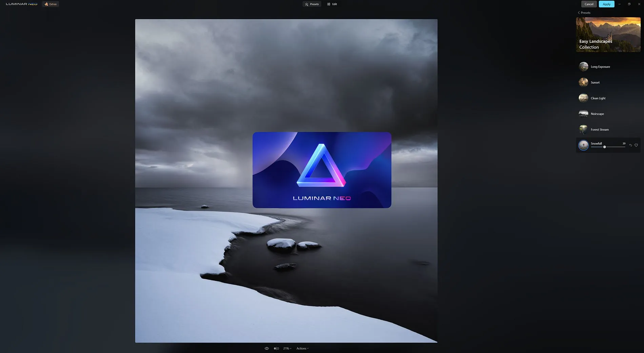
Task: Apply the Clean Light preset icon
Action: tap(583, 98)
